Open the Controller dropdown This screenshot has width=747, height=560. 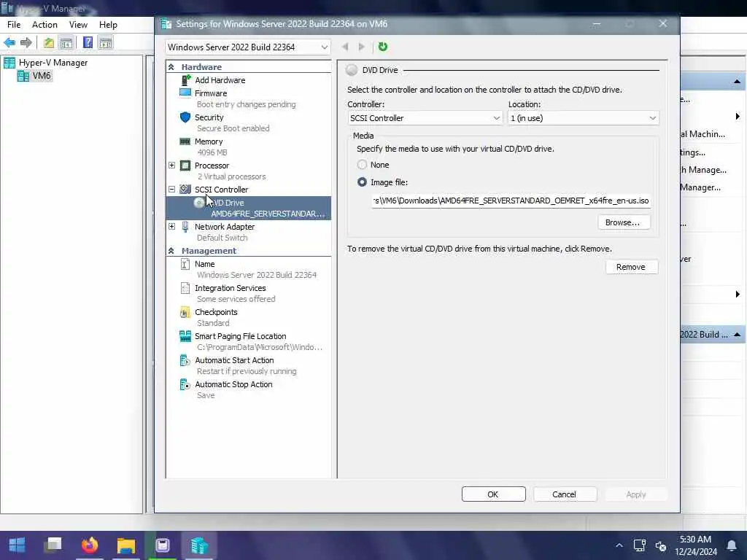425,118
